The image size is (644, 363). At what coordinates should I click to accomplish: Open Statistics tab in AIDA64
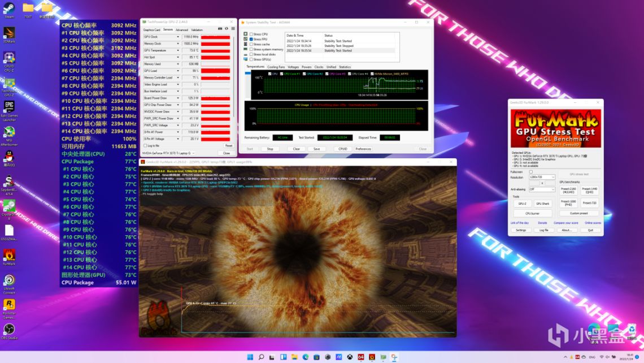tap(345, 67)
